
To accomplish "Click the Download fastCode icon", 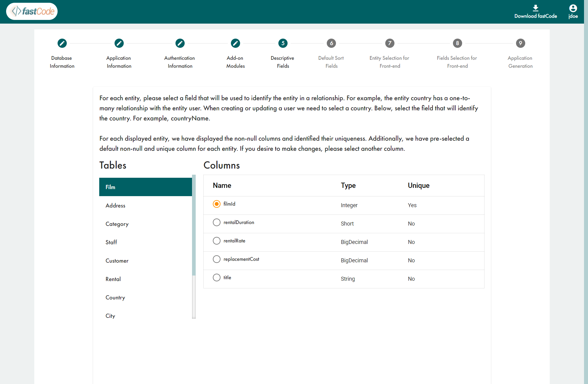I will [536, 8].
